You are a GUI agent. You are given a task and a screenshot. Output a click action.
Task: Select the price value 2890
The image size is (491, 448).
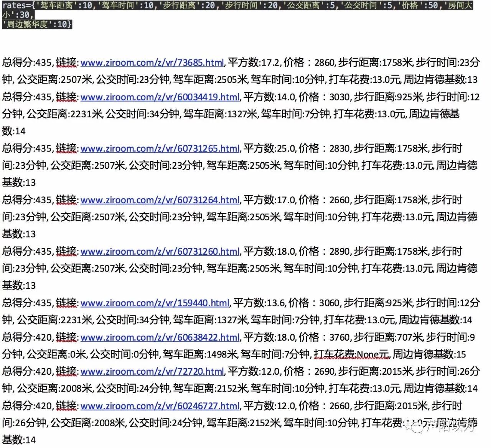pyautogui.click(x=340, y=252)
